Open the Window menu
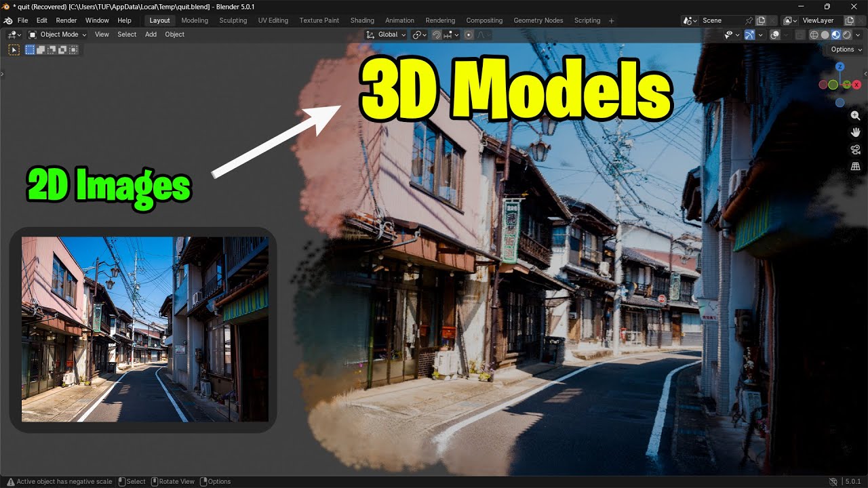 point(97,20)
